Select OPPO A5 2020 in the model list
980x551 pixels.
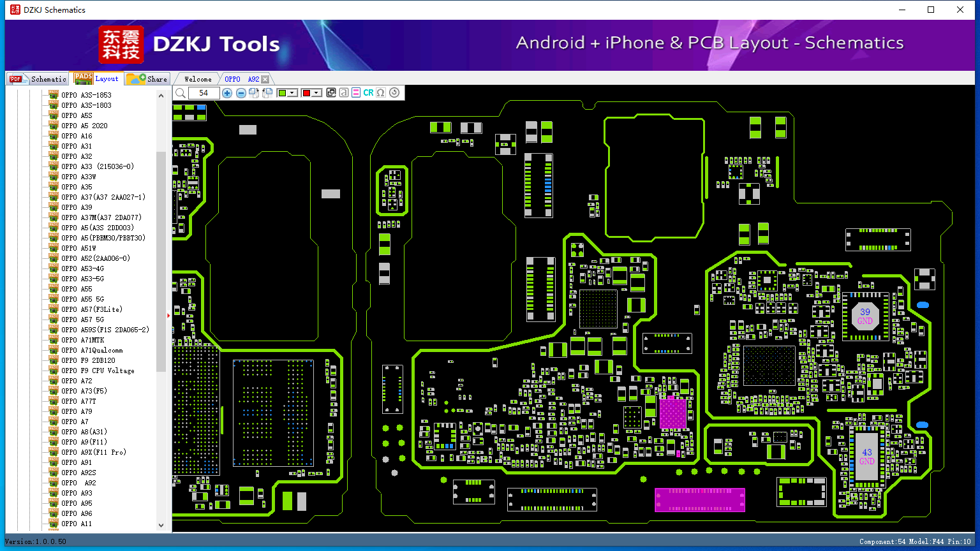coord(84,126)
